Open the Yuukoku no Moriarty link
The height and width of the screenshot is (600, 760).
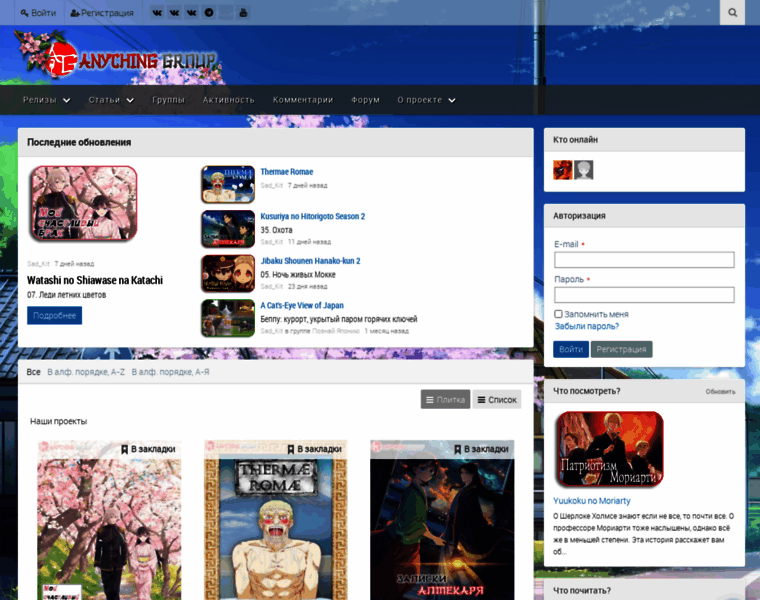point(592,501)
